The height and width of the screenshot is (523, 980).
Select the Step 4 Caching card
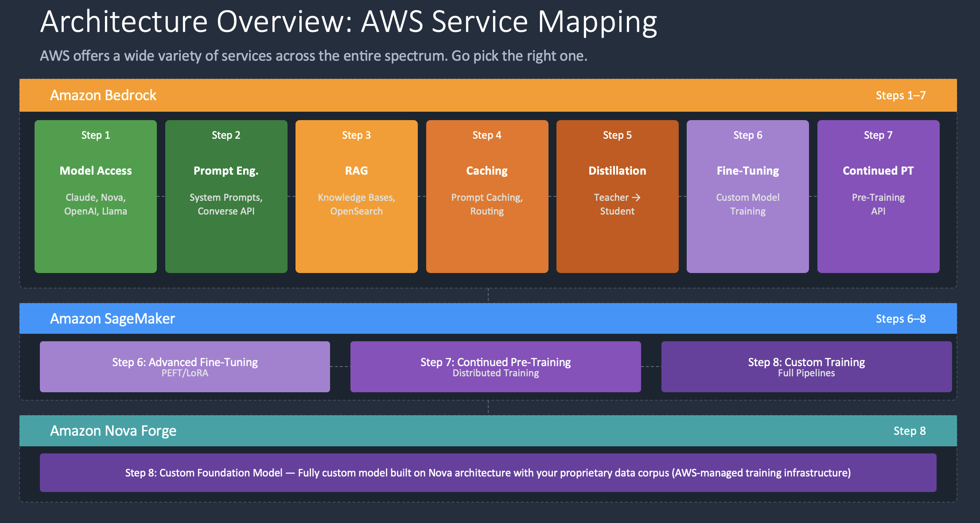487,196
